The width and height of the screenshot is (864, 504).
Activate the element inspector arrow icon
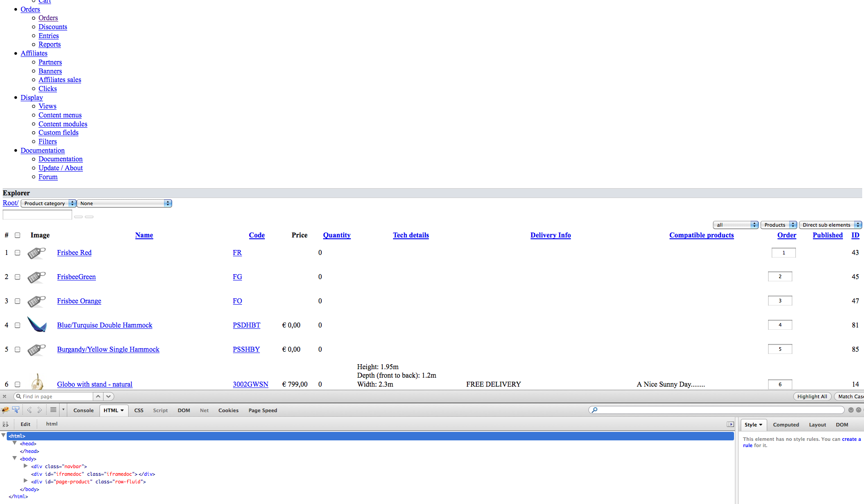tap(16, 410)
